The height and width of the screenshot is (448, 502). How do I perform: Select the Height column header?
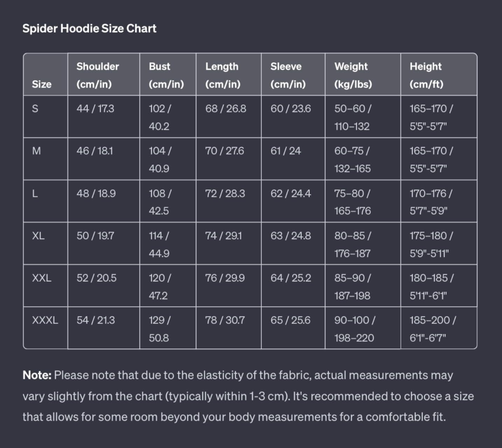(x=439, y=75)
